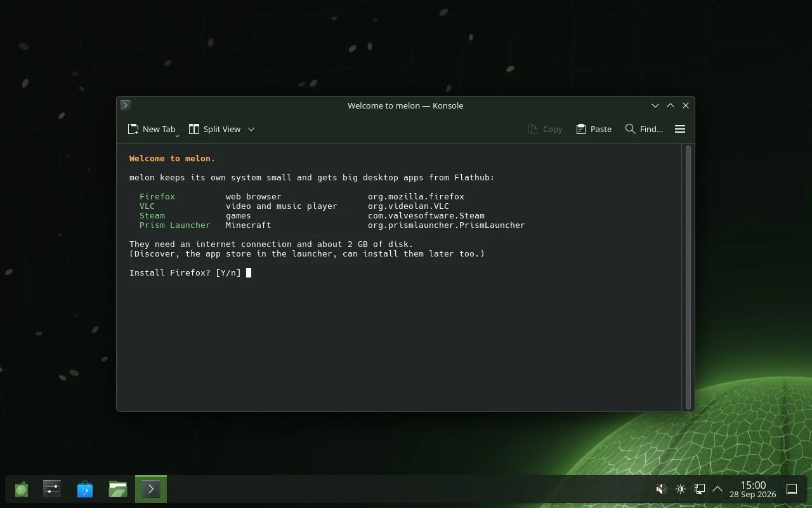Close the Konsole window
Screen dimensions: 812x508
(686, 105)
